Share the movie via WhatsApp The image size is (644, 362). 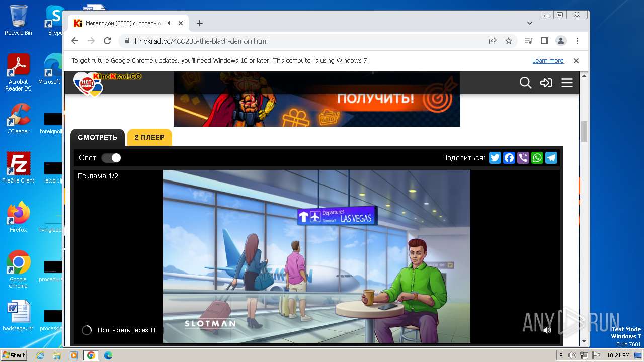pyautogui.click(x=537, y=158)
